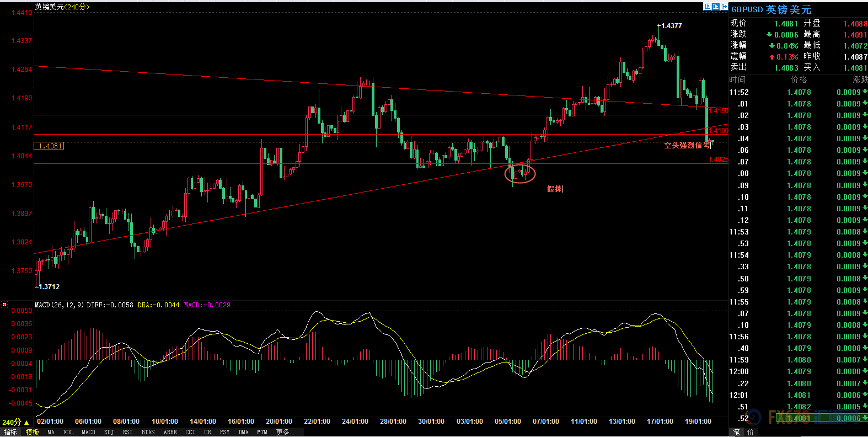The width and height of the screenshot is (868, 437).
Task: Enable the KDJ indicator
Action: pyautogui.click(x=109, y=432)
